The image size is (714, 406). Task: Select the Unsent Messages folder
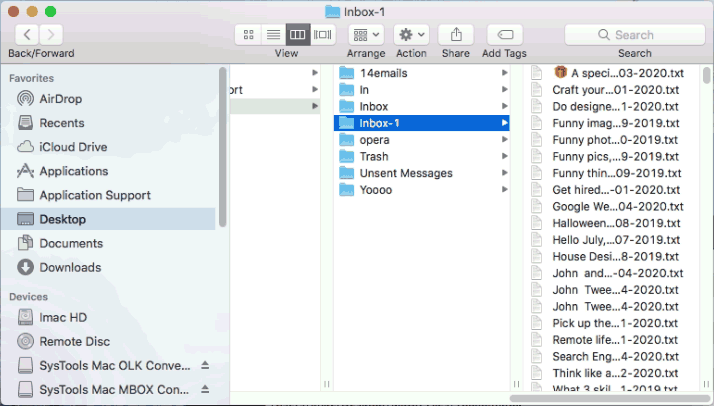click(x=422, y=173)
